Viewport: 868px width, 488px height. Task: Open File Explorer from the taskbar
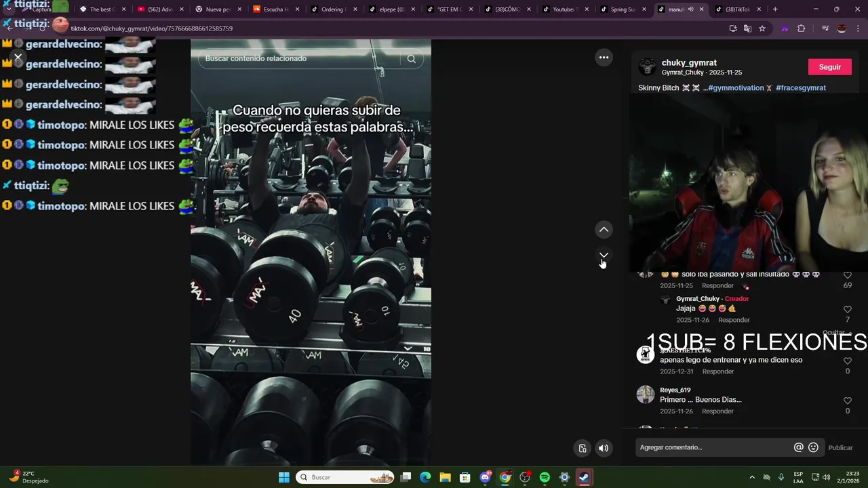point(445,477)
